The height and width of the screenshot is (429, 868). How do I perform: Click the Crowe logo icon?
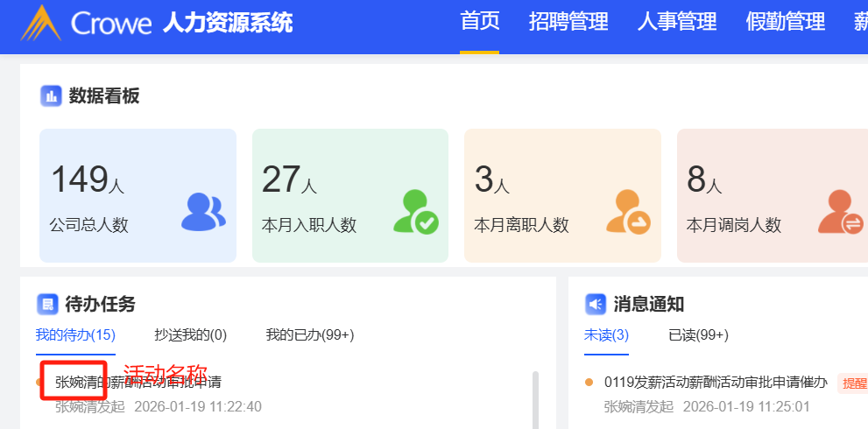pyautogui.click(x=40, y=23)
